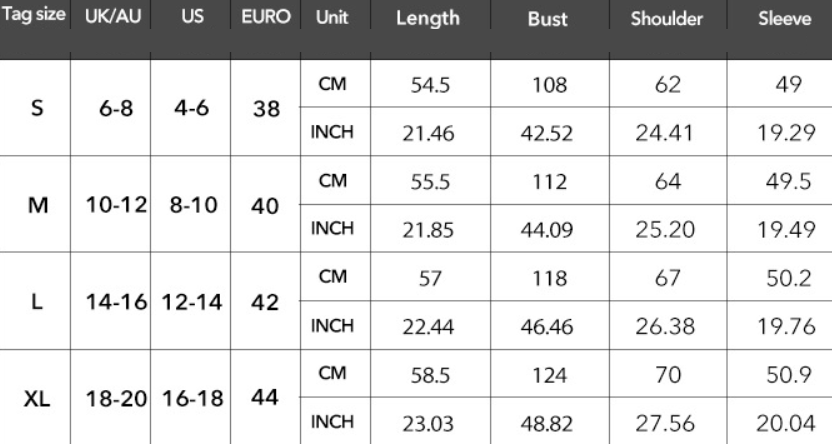Image resolution: width=832 pixels, height=444 pixels.
Task: Select the 44.09 bust inch value
Action: (545, 230)
